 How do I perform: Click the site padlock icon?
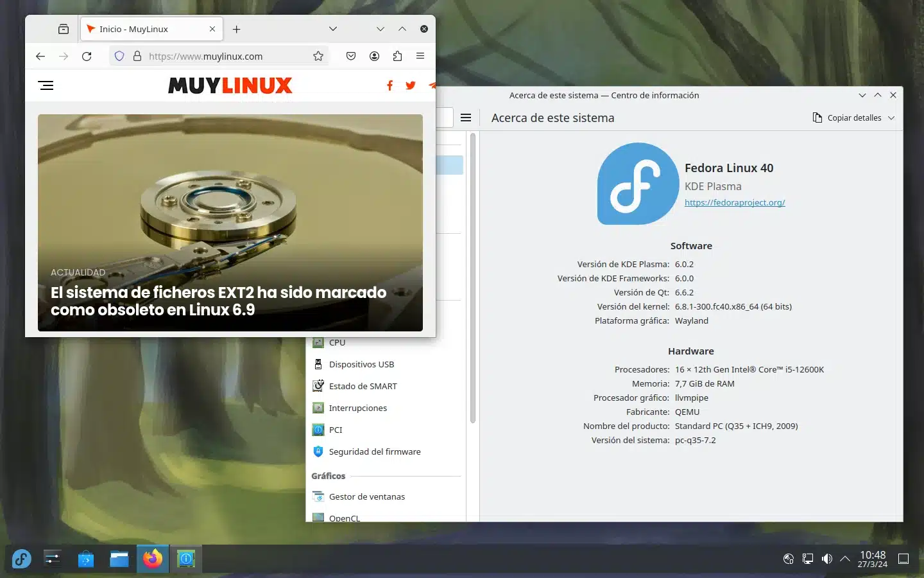pyautogui.click(x=137, y=57)
